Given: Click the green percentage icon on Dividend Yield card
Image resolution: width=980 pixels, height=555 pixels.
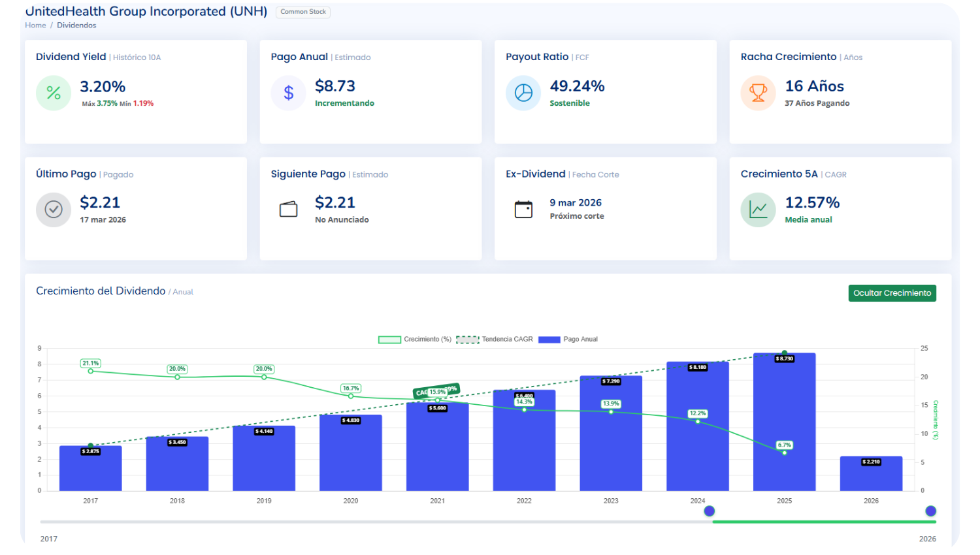Looking at the screenshot, I should click(53, 93).
